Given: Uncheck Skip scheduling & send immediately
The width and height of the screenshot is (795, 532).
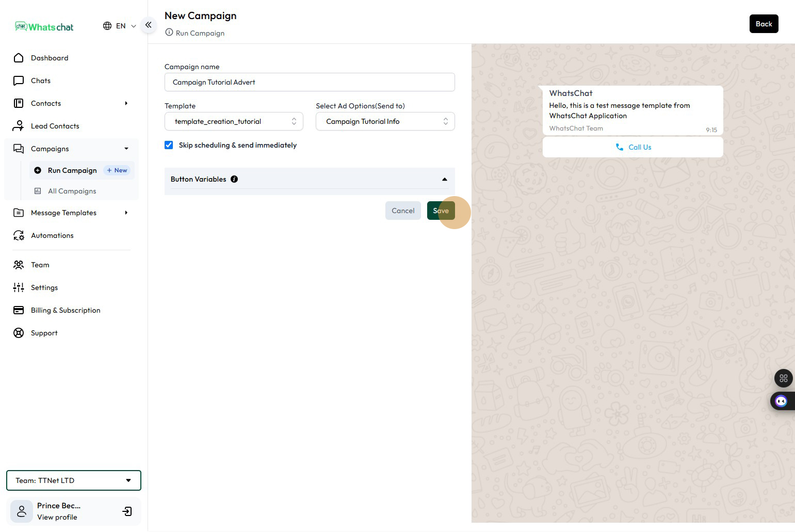Looking at the screenshot, I should [x=169, y=145].
